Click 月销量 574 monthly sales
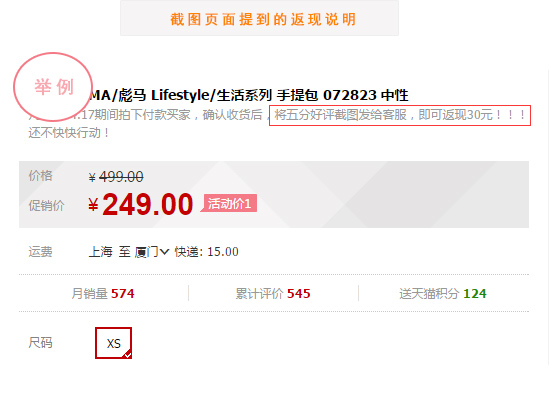The width and height of the screenshot is (551, 400). click(x=103, y=293)
